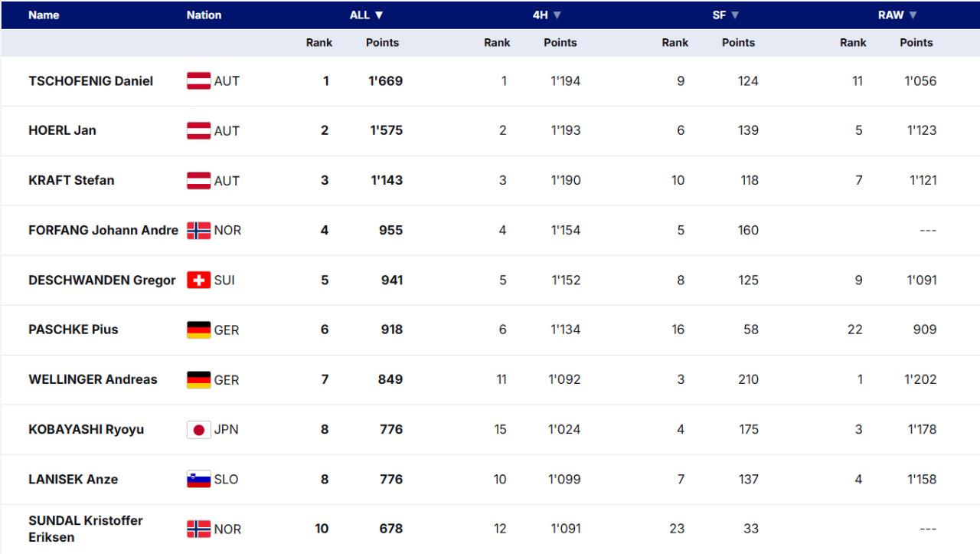Click the Austrian flag next to Tschofenig Daniel
Screen dimensions: 980x554
198,81
